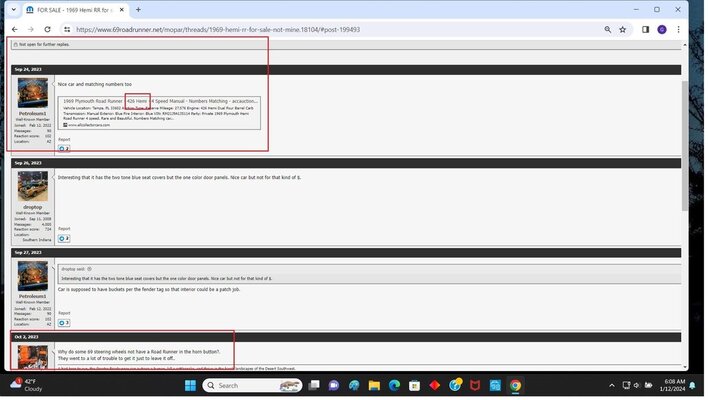Launch Google Chrome from the taskbar
The height and width of the screenshot is (400, 708).
[x=515, y=385]
